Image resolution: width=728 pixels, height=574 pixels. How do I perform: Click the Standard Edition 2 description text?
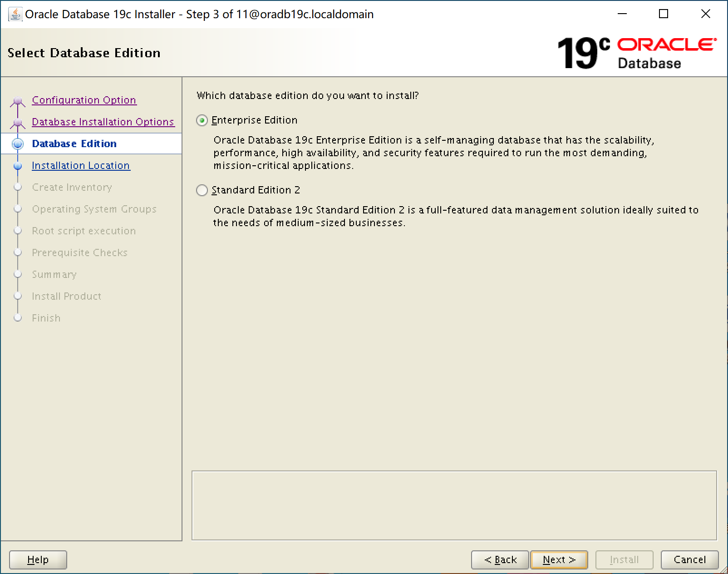(x=456, y=216)
